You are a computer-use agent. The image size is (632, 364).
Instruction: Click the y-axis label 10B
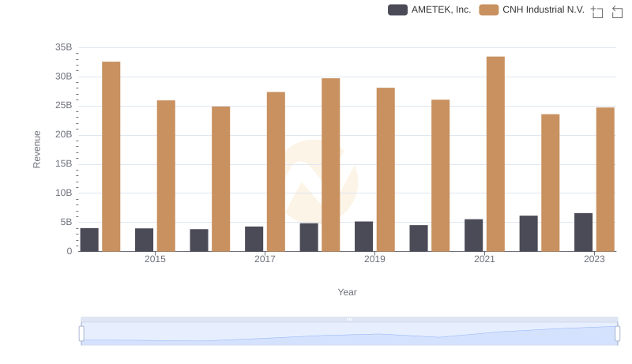(x=64, y=193)
